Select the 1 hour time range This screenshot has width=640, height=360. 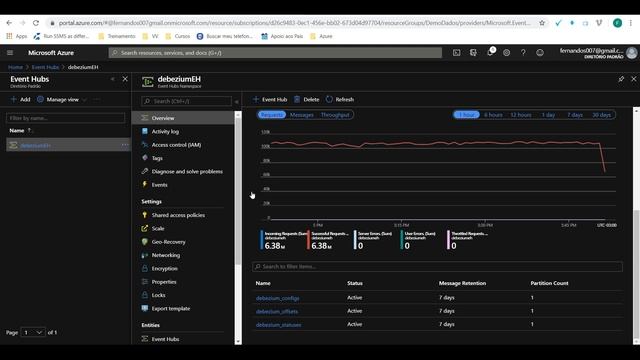click(x=467, y=115)
